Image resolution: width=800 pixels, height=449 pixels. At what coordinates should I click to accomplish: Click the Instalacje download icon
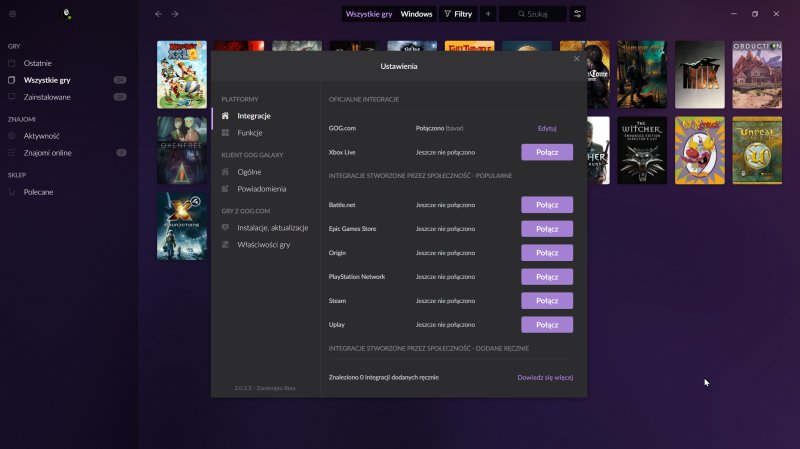pos(225,228)
